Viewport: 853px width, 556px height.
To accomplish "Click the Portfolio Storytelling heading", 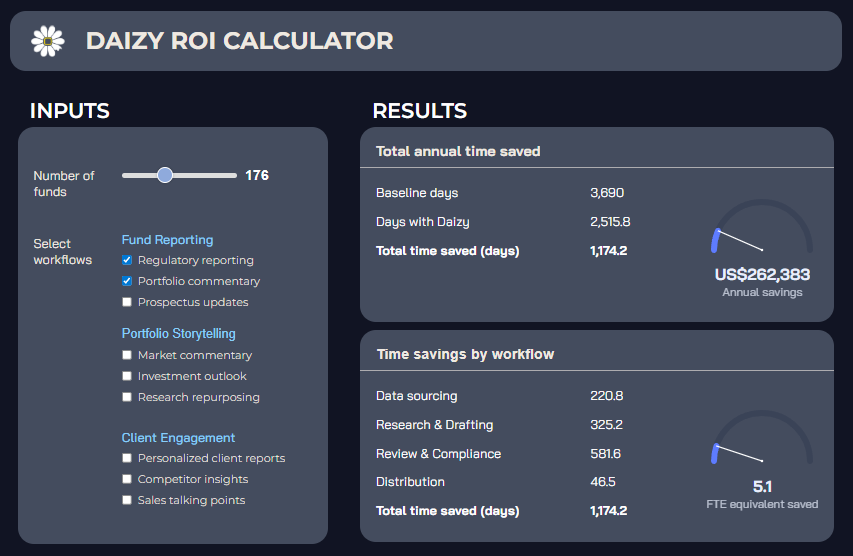I will coord(178,333).
